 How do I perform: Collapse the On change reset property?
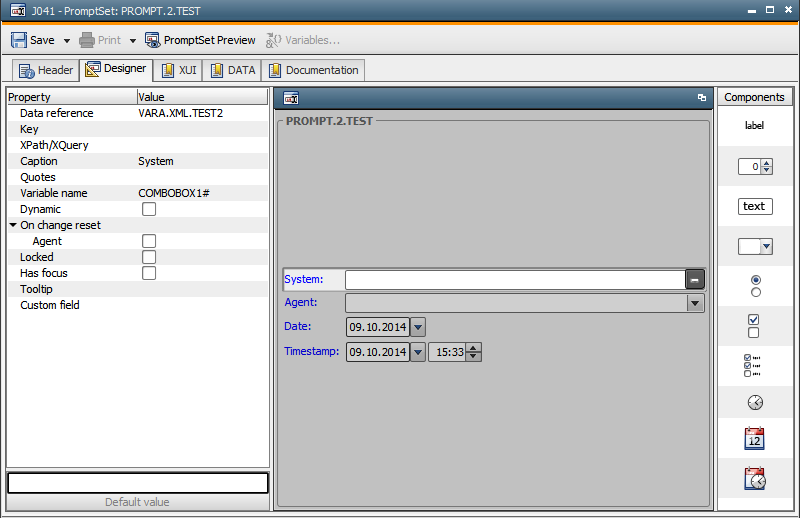(13, 225)
